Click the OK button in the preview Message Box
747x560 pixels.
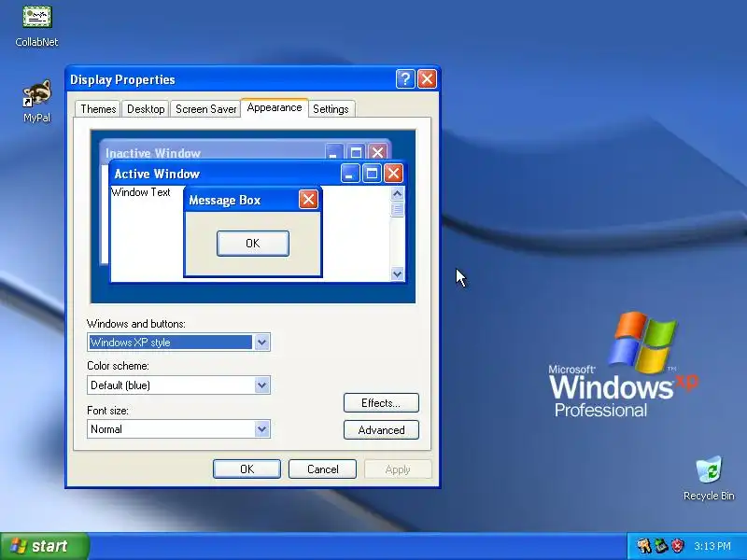(x=252, y=244)
